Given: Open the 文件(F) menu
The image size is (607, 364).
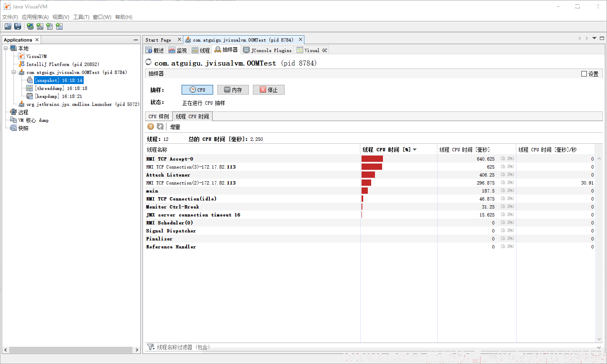Looking at the screenshot, I should 10,17.
